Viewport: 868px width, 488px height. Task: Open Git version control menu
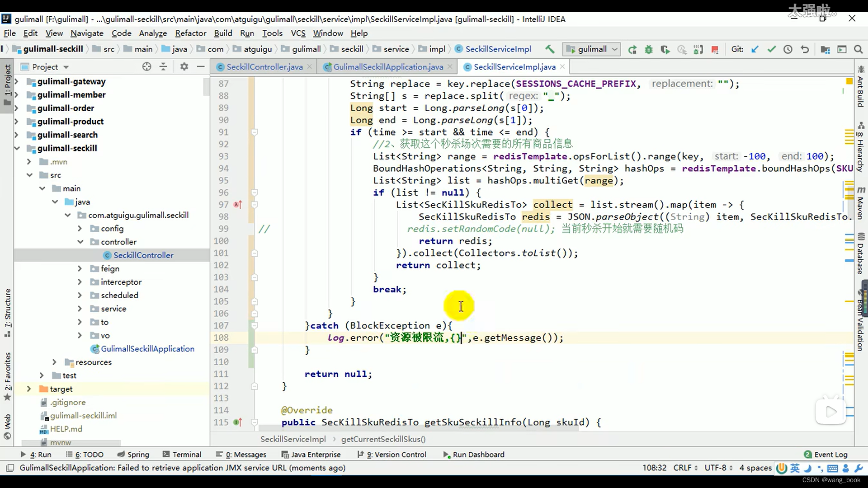point(297,33)
